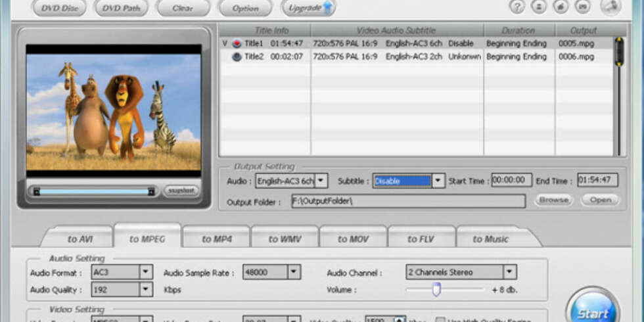Expand the Audio track dropdown English-AC3 6ch
644x322 pixels.
pyautogui.click(x=321, y=181)
